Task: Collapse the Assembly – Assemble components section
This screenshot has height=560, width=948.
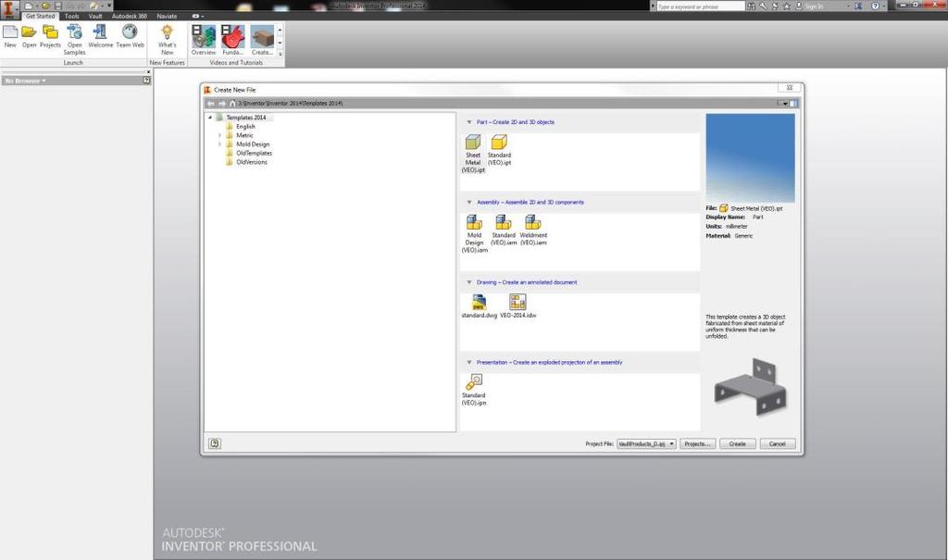Action: (x=469, y=203)
